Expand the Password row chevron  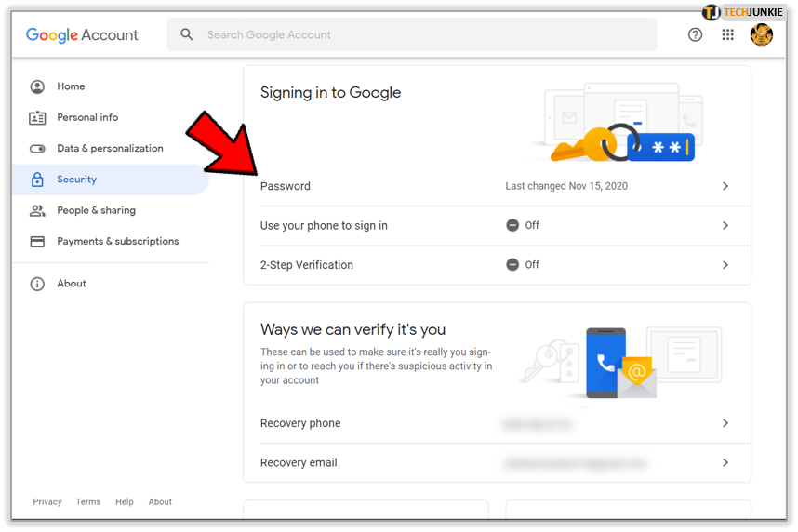(725, 187)
